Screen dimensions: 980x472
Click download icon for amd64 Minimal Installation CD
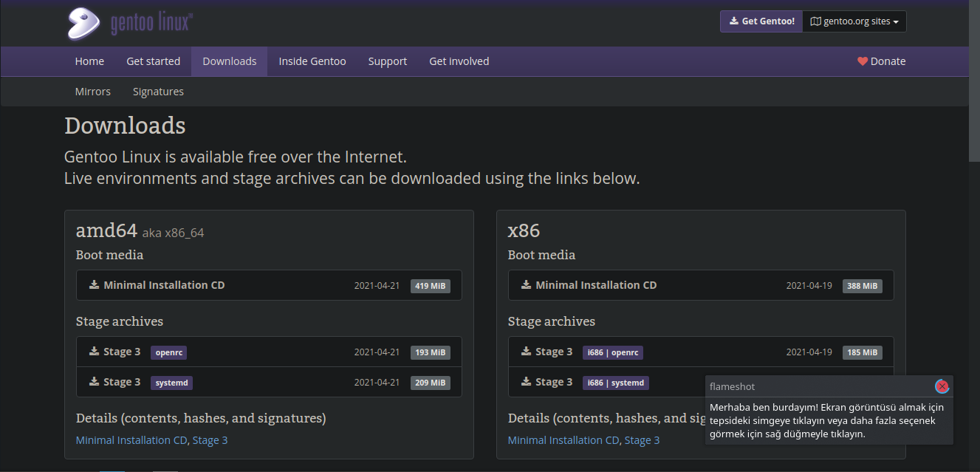pyautogui.click(x=95, y=284)
